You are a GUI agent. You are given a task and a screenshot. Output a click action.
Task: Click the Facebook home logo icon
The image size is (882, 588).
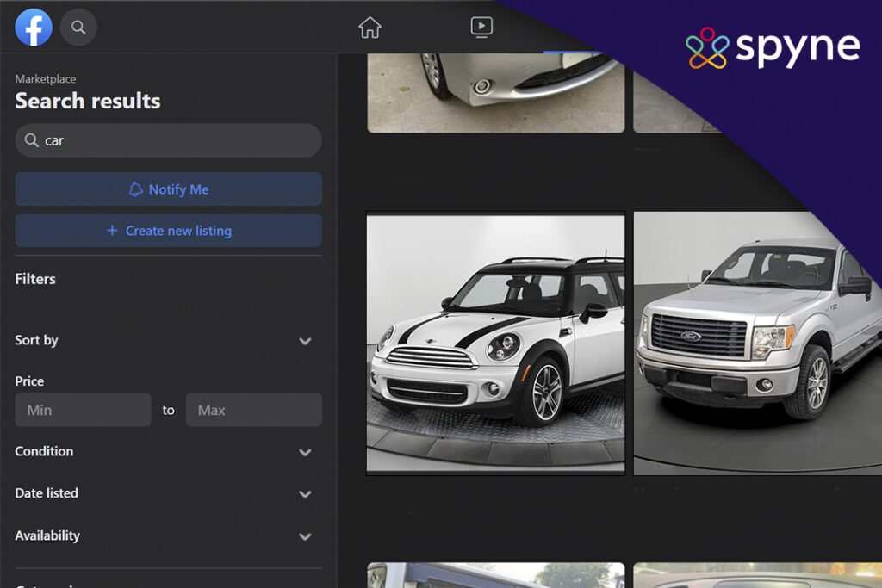(x=34, y=27)
